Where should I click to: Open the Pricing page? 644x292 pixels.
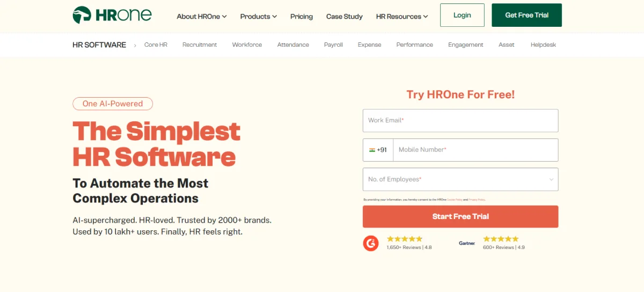click(302, 17)
